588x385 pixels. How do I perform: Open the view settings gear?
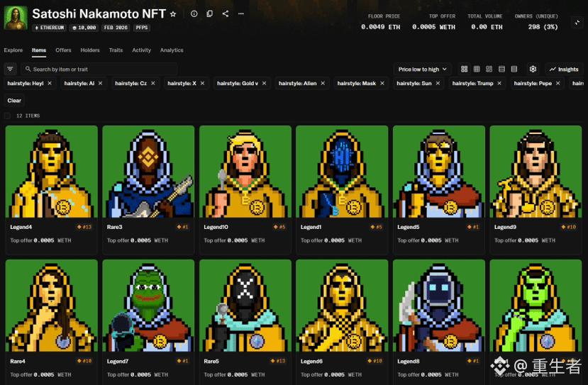tap(533, 69)
